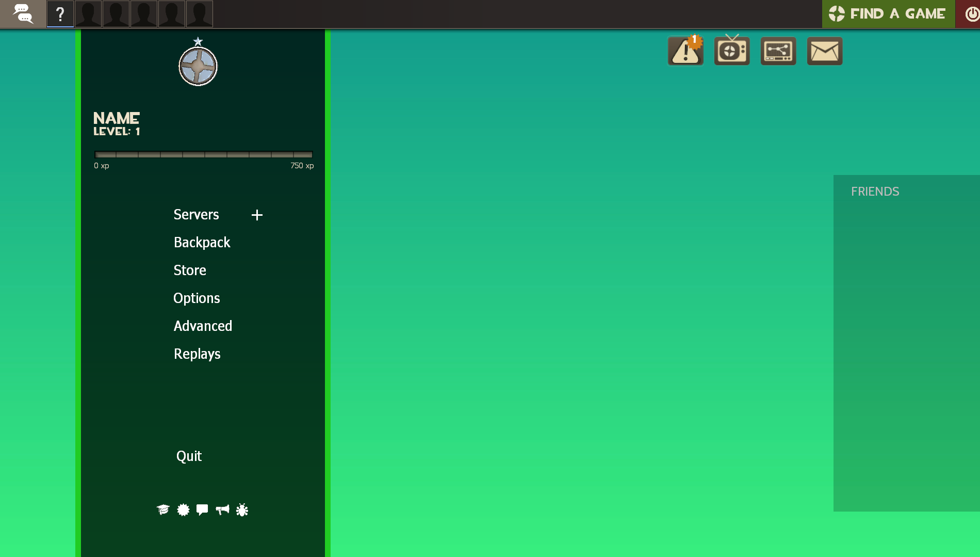Click the megaphone report player icon
This screenshot has width=980, height=557.
[222, 510]
